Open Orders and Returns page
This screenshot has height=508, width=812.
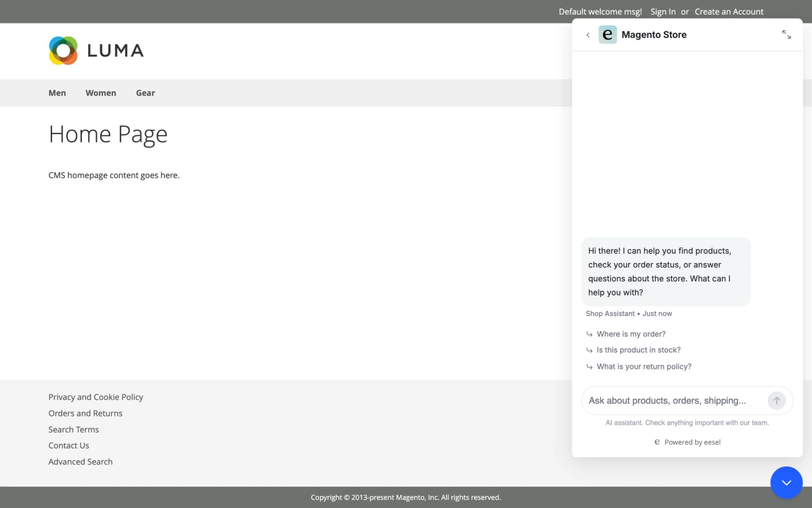(86, 413)
